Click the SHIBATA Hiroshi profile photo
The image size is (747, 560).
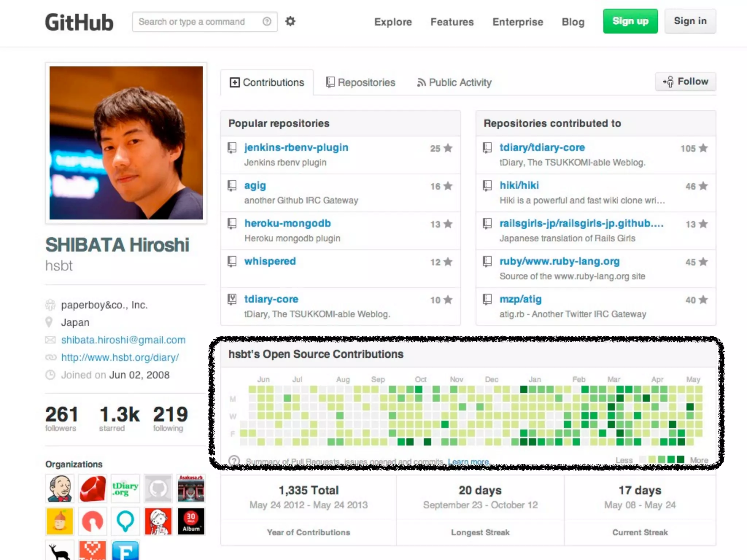tap(126, 143)
